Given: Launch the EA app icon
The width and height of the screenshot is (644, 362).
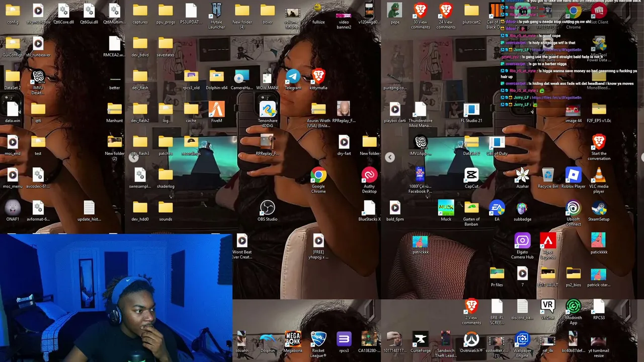Looking at the screenshot, I should [497, 208].
